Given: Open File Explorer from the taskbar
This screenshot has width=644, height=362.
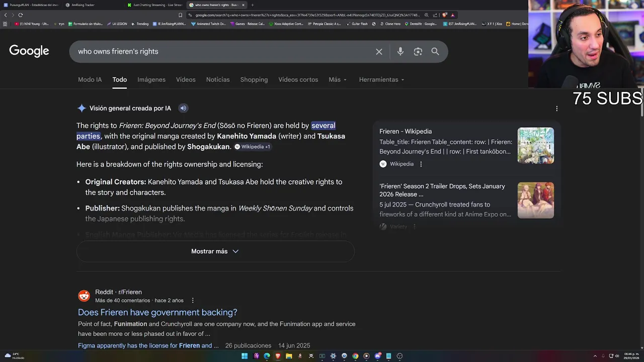Looking at the screenshot, I should tap(289, 356).
